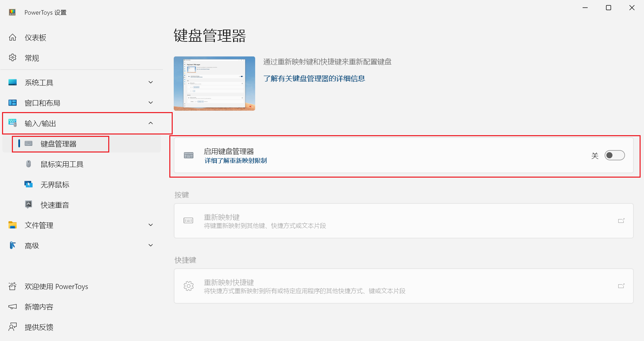Minimize the PowerToys settings window
The width and height of the screenshot is (644, 341).
click(x=585, y=7)
